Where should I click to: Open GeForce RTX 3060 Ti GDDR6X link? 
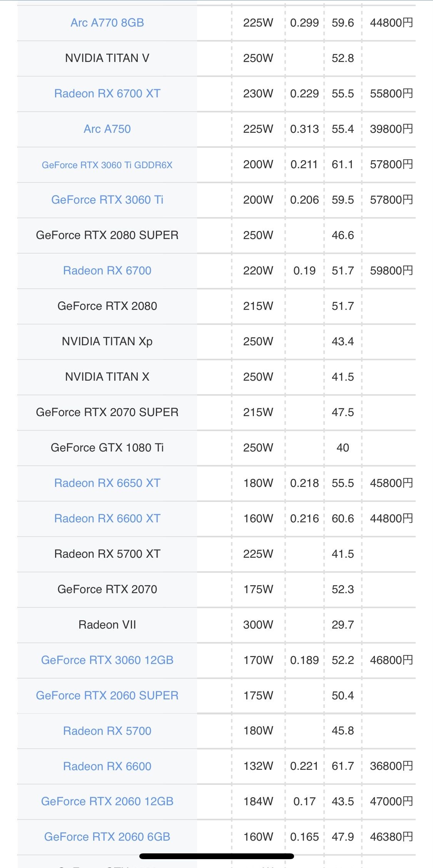click(107, 165)
